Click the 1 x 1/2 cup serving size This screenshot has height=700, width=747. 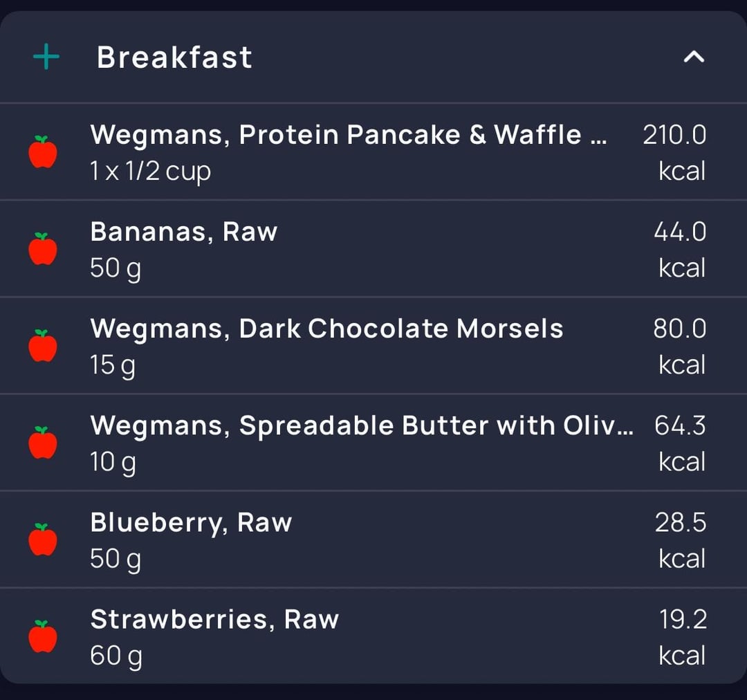[x=151, y=172]
